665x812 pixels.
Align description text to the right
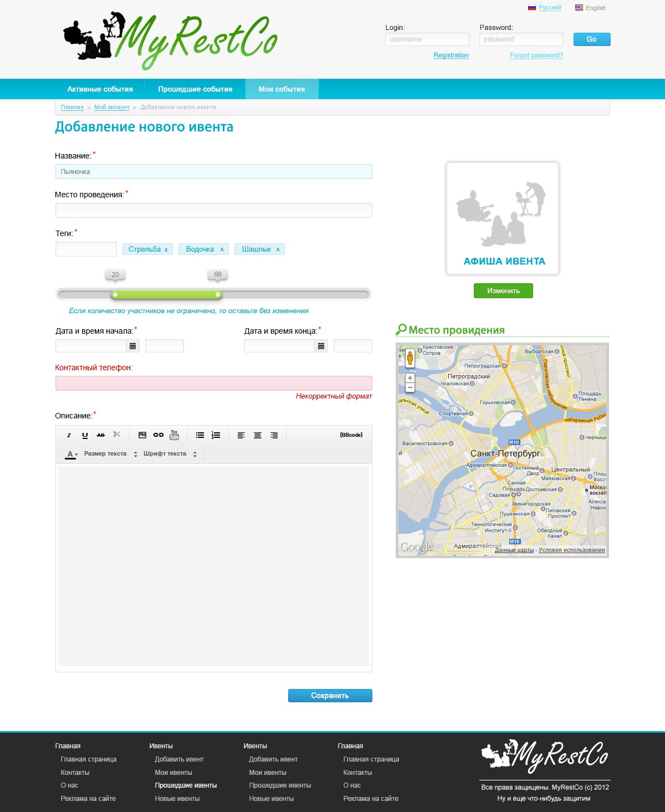point(274,435)
